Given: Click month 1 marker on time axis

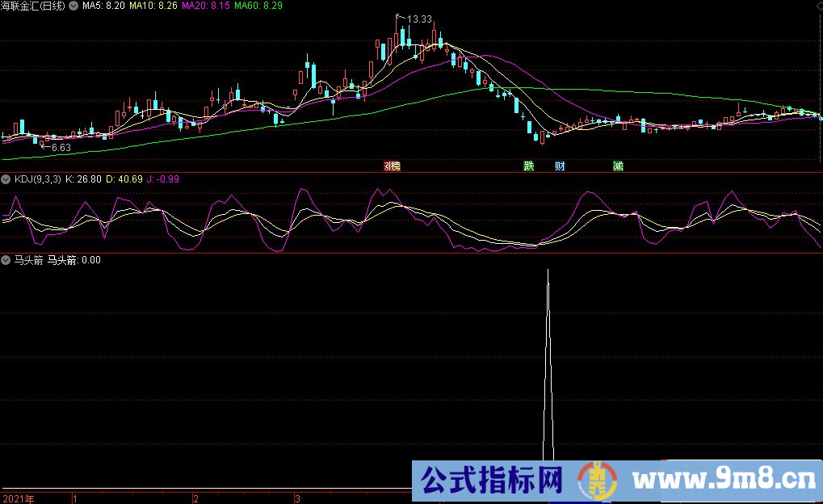Looking at the screenshot, I should (x=75, y=499).
